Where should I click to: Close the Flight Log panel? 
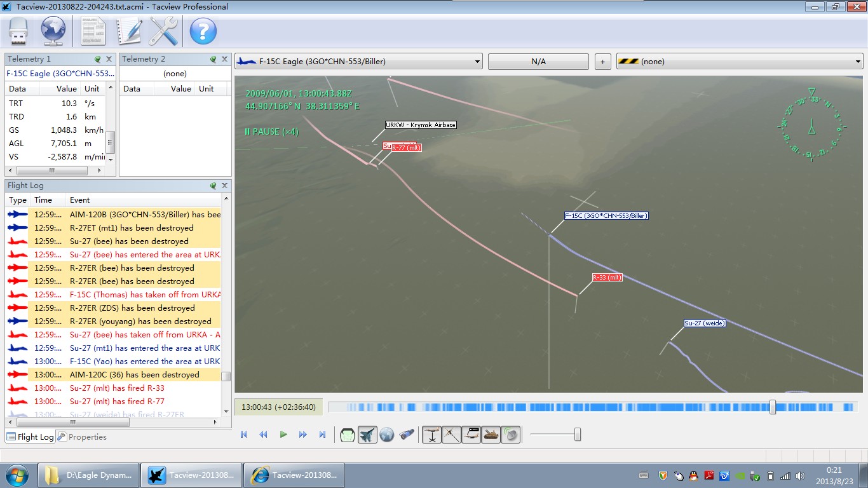(x=224, y=186)
